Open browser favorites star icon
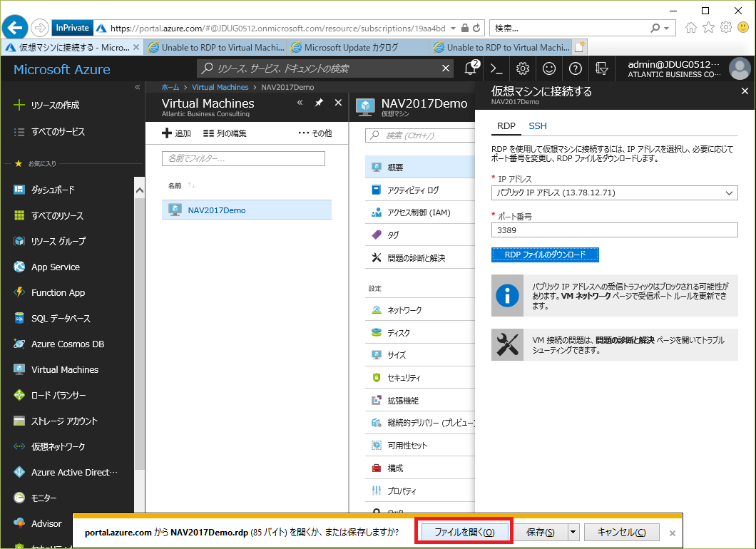 (x=708, y=28)
